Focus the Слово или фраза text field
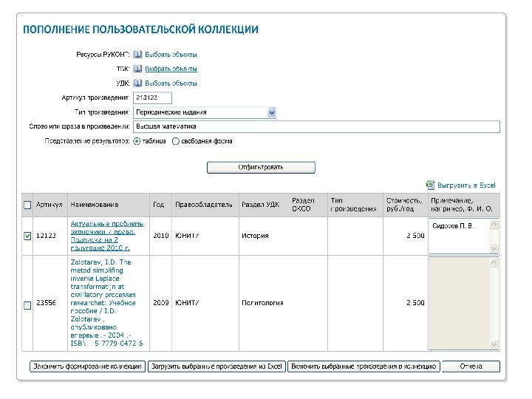 point(316,126)
